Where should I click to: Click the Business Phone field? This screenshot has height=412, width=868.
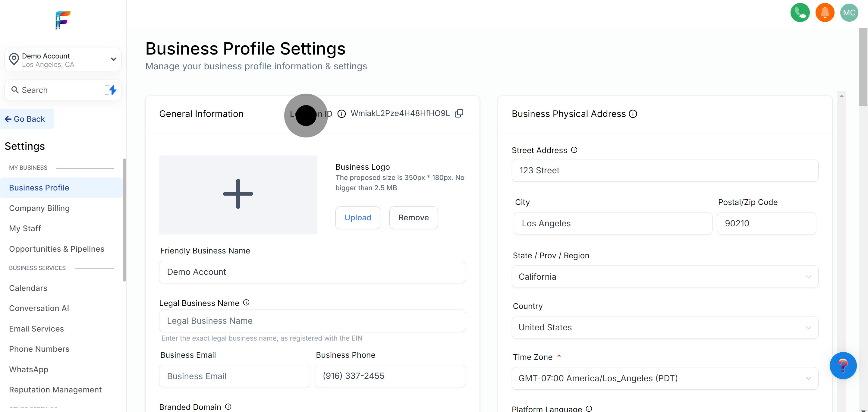[x=390, y=376]
